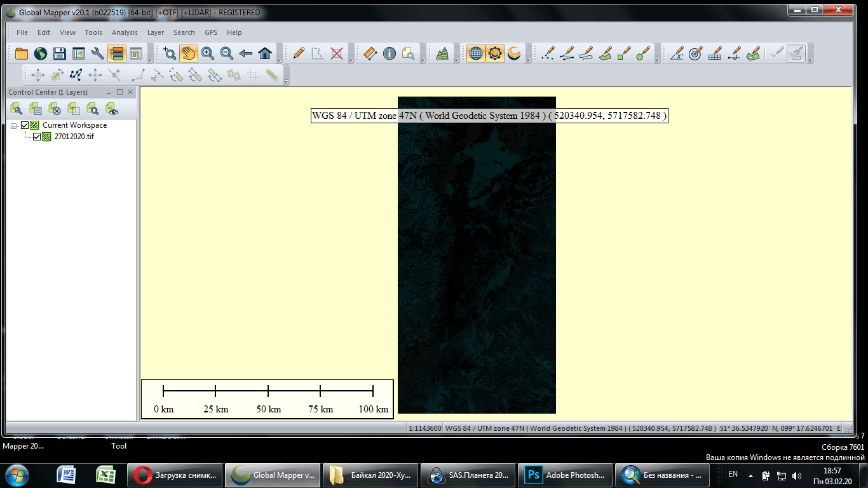
Task: Select the Measure tool
Action: pos(370,53)
